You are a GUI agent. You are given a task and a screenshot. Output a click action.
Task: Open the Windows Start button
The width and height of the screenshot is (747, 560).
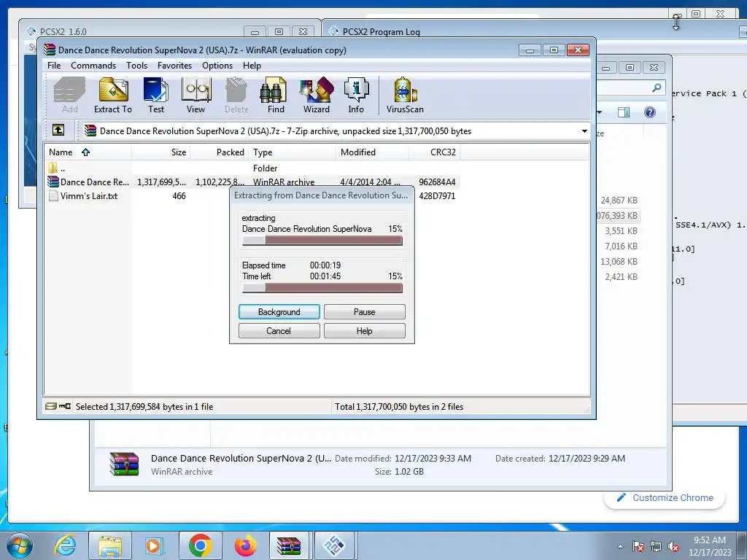coord(20,545)
